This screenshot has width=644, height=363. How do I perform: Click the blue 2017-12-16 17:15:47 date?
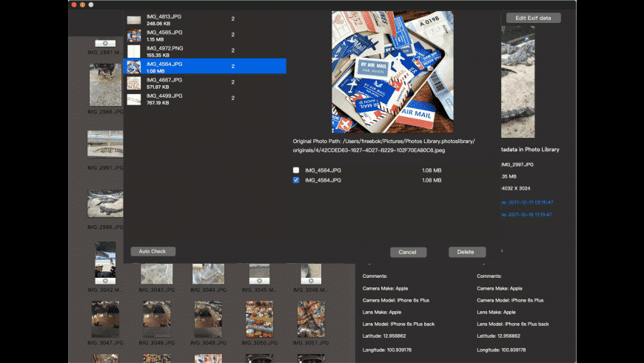click(526, 215)
